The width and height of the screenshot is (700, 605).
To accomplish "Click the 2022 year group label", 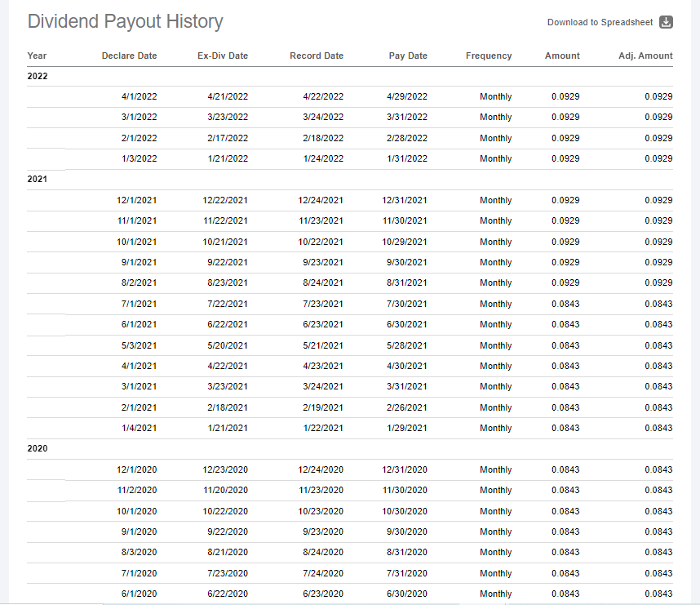I will tap(37, 76).
